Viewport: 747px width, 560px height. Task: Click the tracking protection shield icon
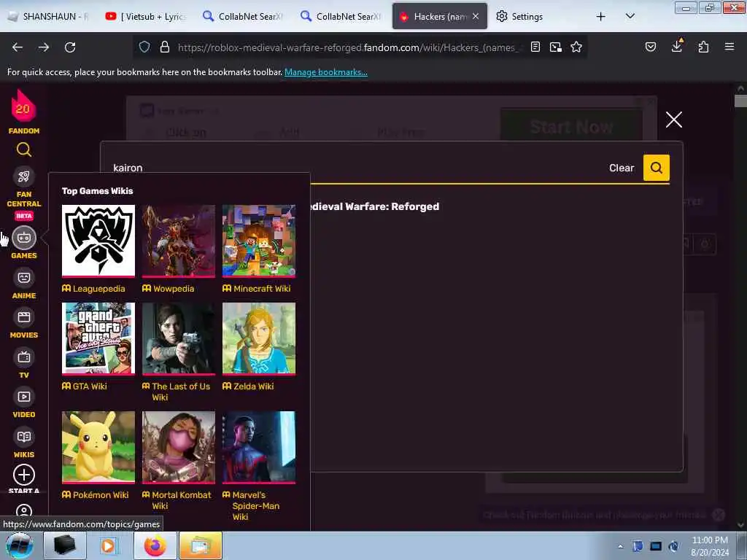coord(144,47)
